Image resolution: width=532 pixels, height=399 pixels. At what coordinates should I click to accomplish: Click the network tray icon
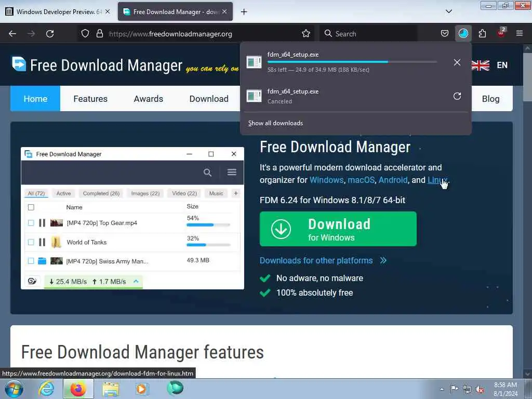tap(467, 390)
